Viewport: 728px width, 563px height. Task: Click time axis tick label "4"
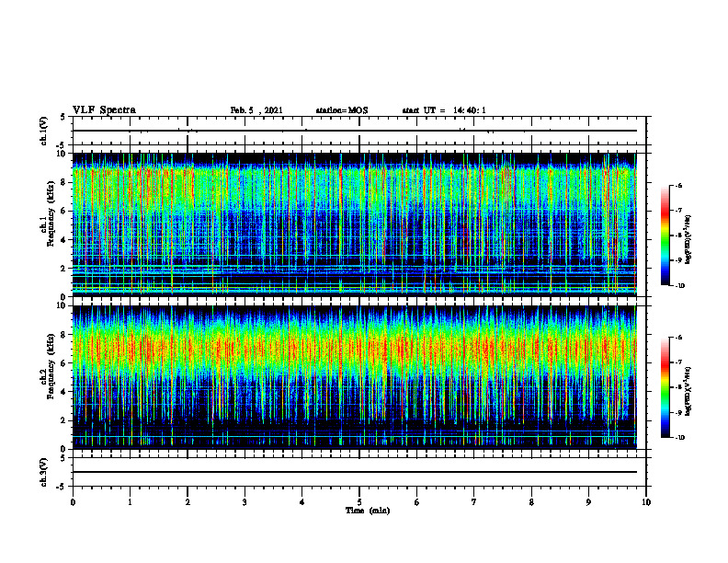[302, 502]
